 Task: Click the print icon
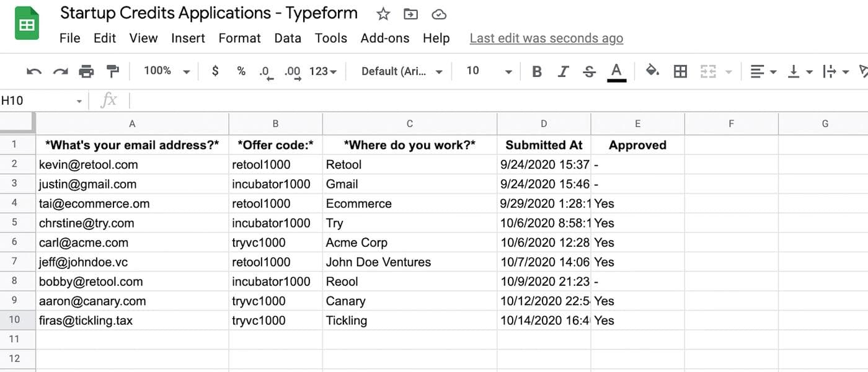(86, 72)
